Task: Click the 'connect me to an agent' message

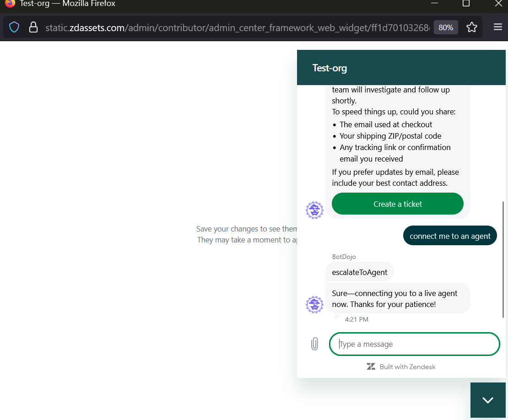Action: [450, 236]
